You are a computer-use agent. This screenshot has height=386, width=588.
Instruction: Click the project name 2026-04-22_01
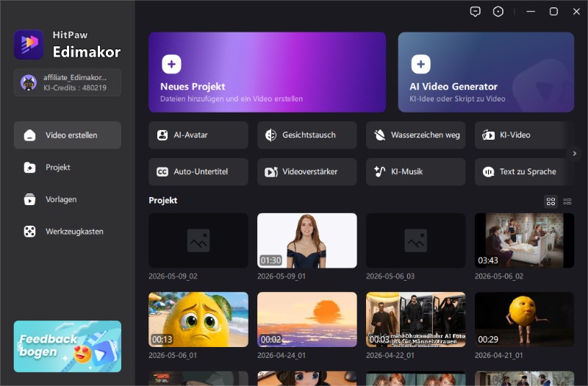390,355
